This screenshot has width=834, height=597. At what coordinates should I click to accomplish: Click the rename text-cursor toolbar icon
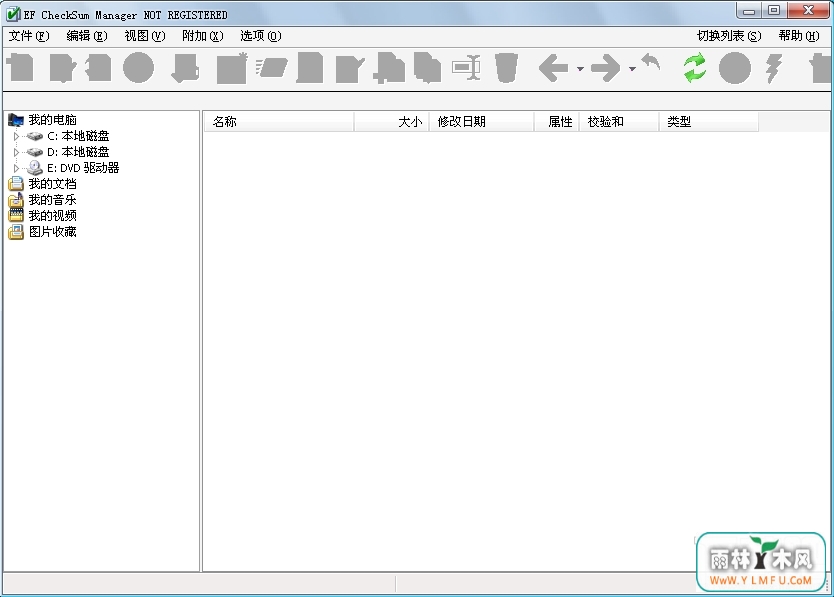[466, 68]
